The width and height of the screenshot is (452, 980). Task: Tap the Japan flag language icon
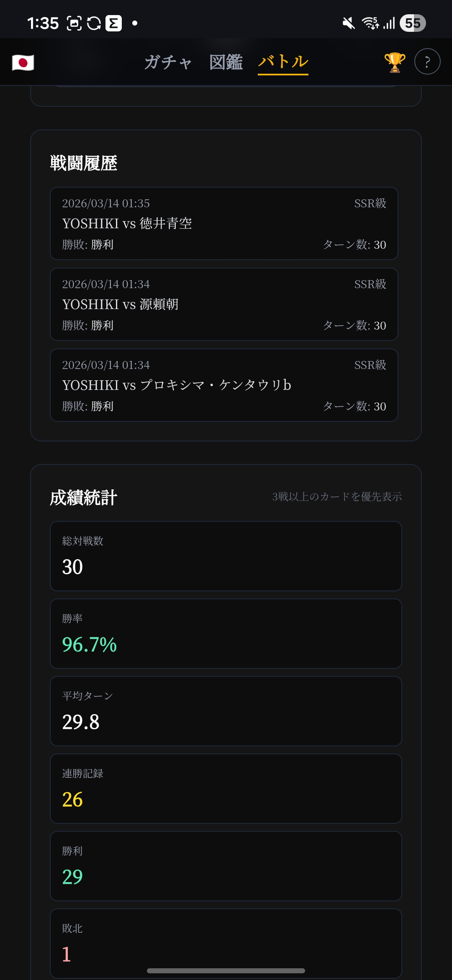coord(23,62)
